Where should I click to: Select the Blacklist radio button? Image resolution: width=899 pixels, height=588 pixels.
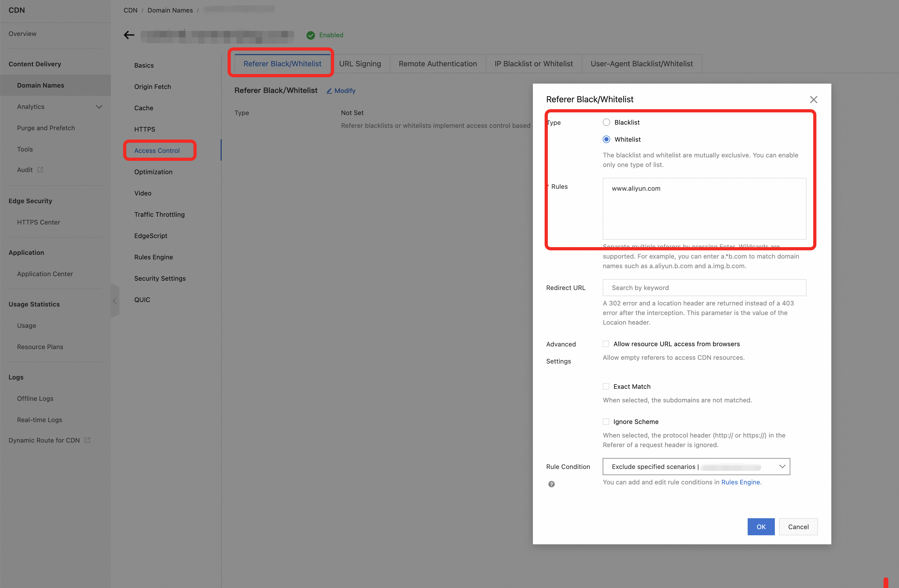click(606, 122)
